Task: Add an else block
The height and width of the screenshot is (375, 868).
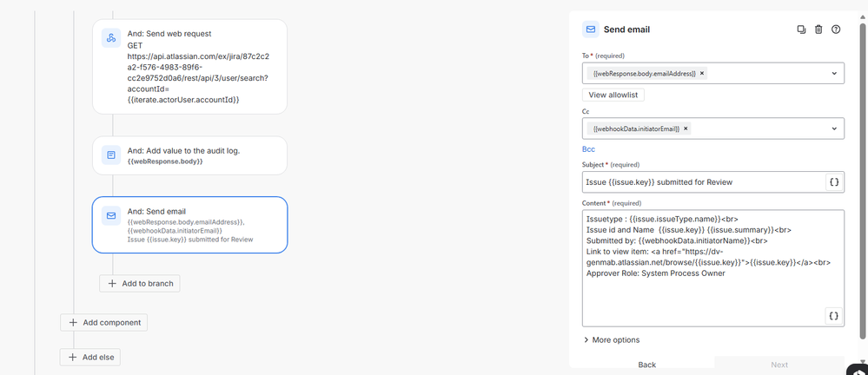Action: pyautogui.click(x=89, y=358)
